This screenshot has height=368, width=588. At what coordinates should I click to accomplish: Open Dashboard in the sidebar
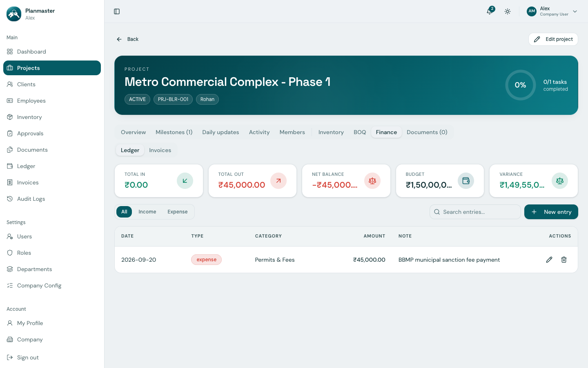pos(52,52)
